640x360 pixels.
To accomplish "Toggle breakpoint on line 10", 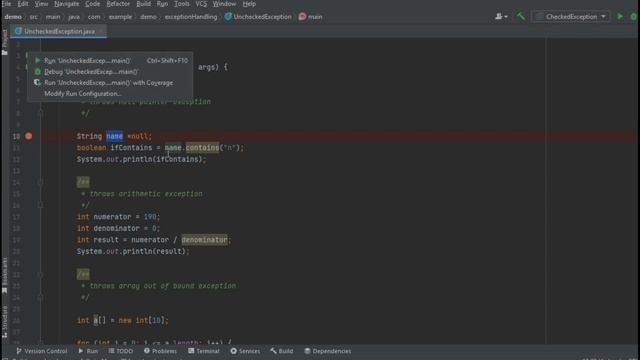I will pyautogui.click(x=29, y=136).
